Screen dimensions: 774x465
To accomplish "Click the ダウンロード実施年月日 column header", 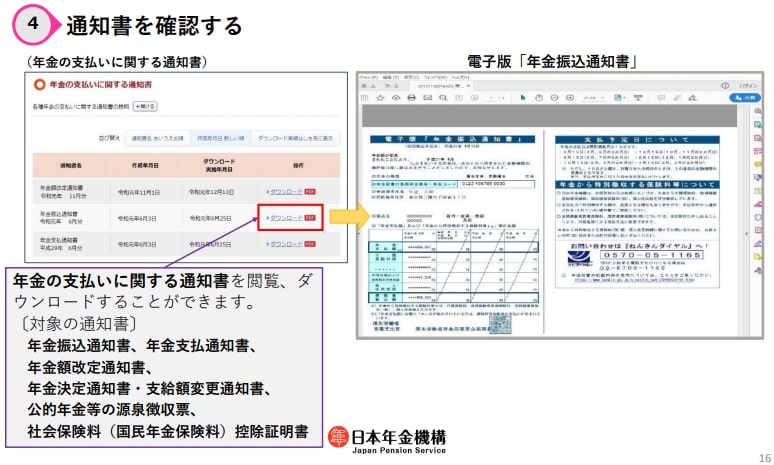I will (219, 165).
